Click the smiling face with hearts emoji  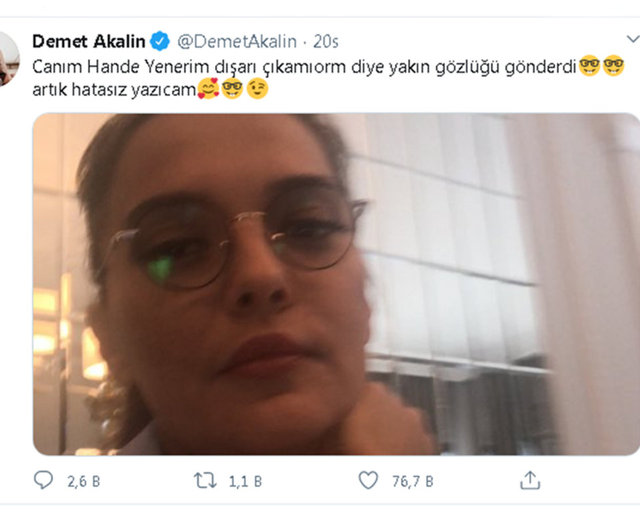(x=208, y=89)
